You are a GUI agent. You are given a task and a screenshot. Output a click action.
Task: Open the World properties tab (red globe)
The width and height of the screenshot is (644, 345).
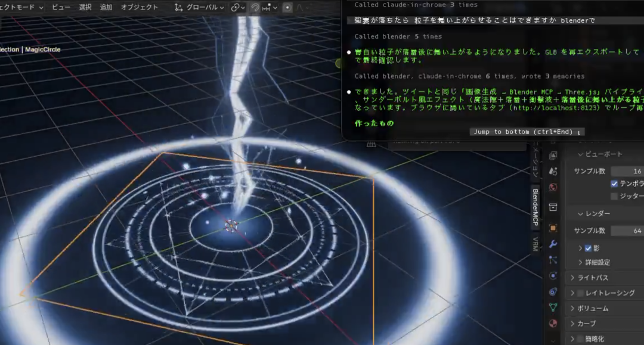click(x=553, y=187)
